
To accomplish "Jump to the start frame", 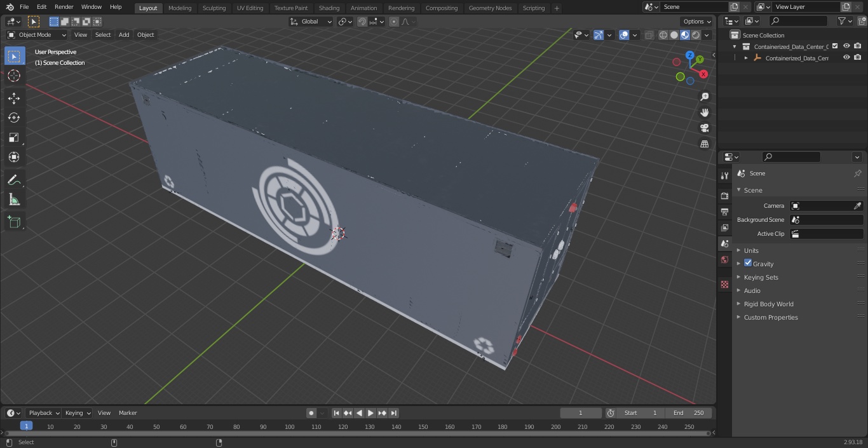I will point(337,413).
